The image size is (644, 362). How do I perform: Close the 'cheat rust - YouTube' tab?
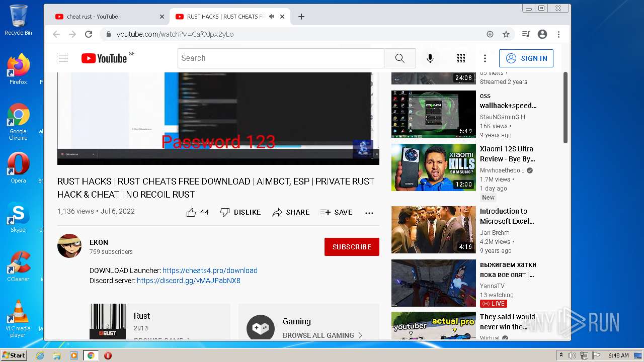[162, 17]
